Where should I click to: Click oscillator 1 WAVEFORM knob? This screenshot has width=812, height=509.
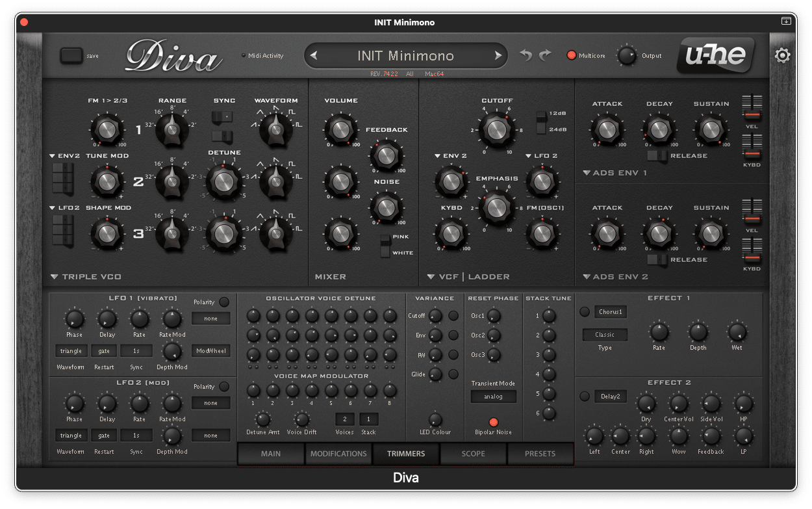(x=275, y=129)
